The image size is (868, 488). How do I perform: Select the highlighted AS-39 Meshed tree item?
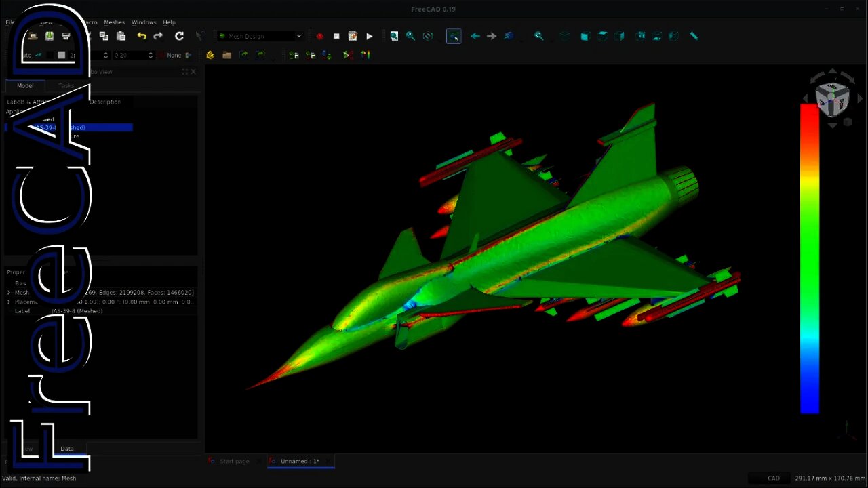69,127
